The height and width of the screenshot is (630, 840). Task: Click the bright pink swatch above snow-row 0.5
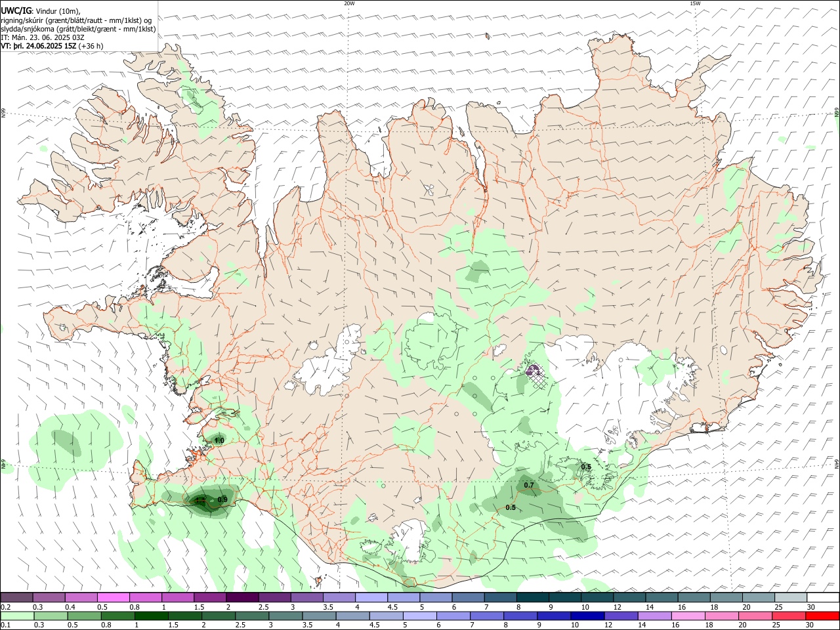pyautogui.click(x=113, y=597)
